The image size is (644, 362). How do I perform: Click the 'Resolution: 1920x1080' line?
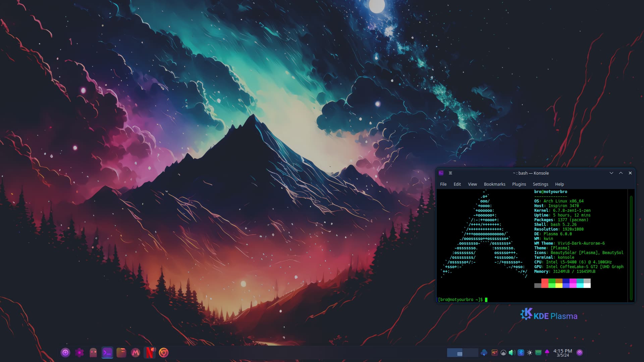point(559,229)
